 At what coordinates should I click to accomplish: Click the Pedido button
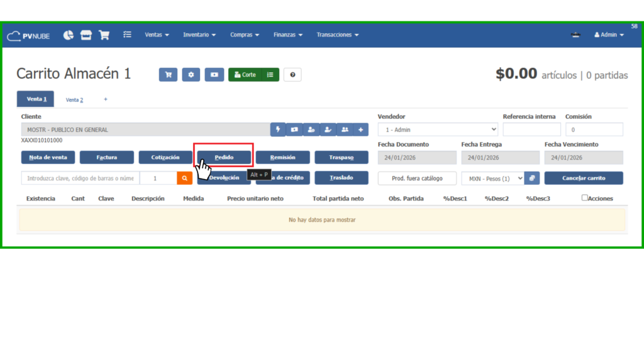(x=224, y=157)
